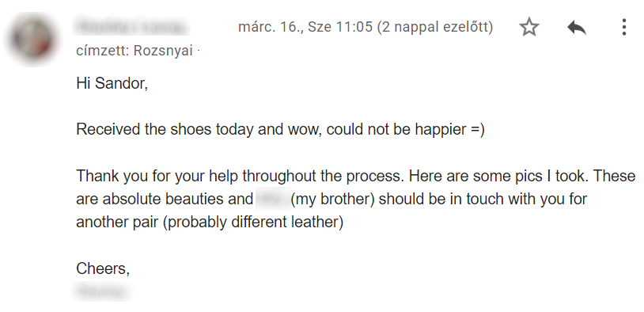This screenshot has height=312, width=644.
Task: Click the '2 nappal ezelőtt' relative date
Action: (434, 27)
